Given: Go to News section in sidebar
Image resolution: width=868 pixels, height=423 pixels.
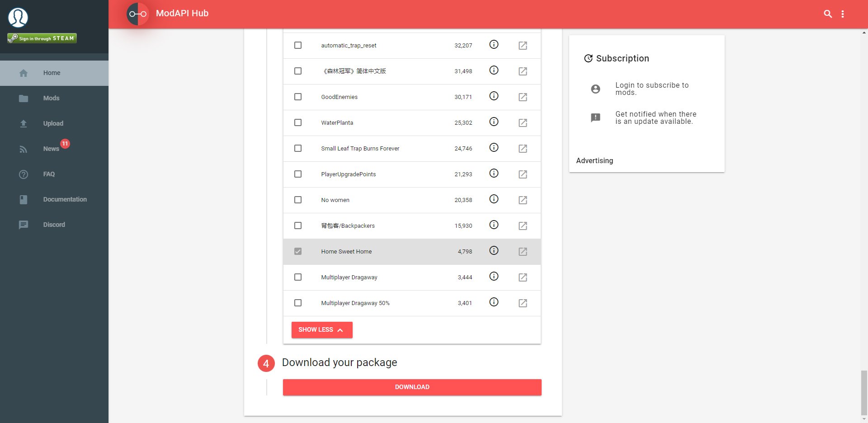Looking at the screenshot, I should [51, 149].
